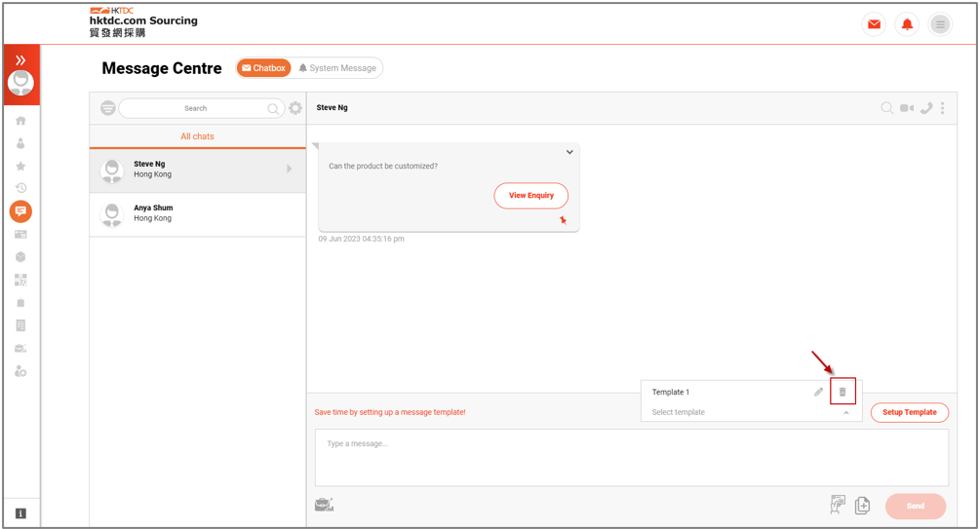This screenshot has height=529, width=980.
Task: Open the Anya Shum conversation
Action: (x=198, y=214)
